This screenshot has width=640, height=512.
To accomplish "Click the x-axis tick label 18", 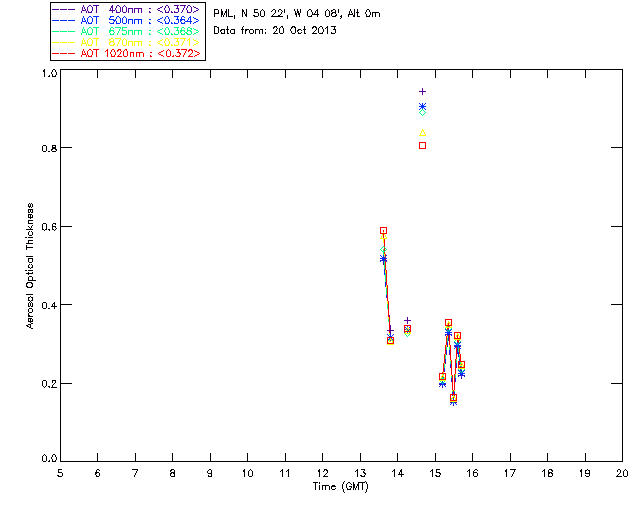I will pyautogui.click(x=547, y=473).
